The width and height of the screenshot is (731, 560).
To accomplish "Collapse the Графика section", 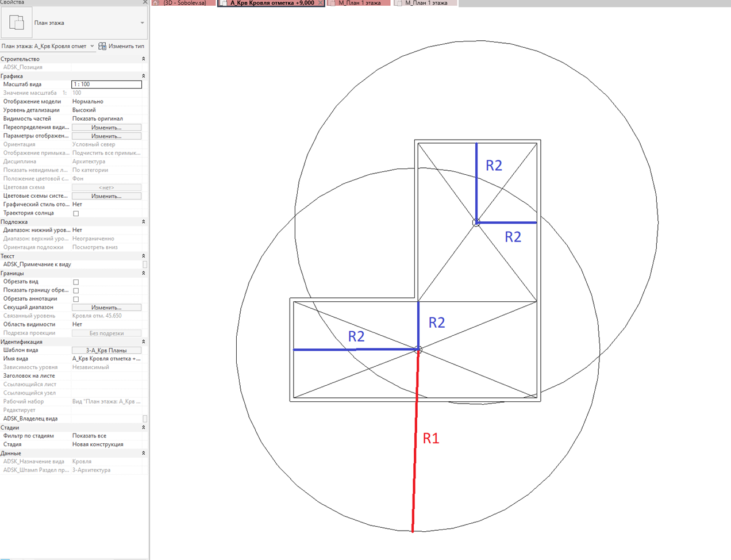I will coord(144,76).
